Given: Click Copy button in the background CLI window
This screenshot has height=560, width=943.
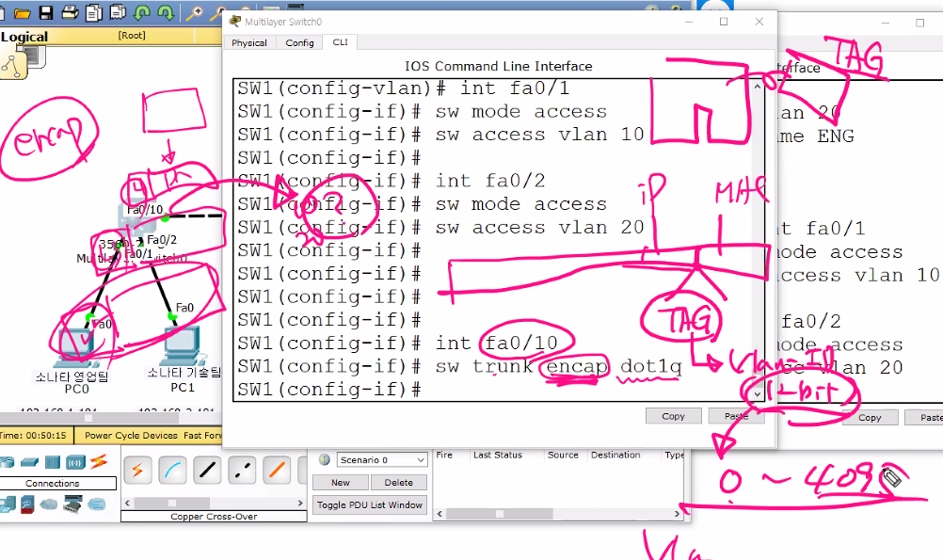Looking at the screenshot, I should [870, 418].
